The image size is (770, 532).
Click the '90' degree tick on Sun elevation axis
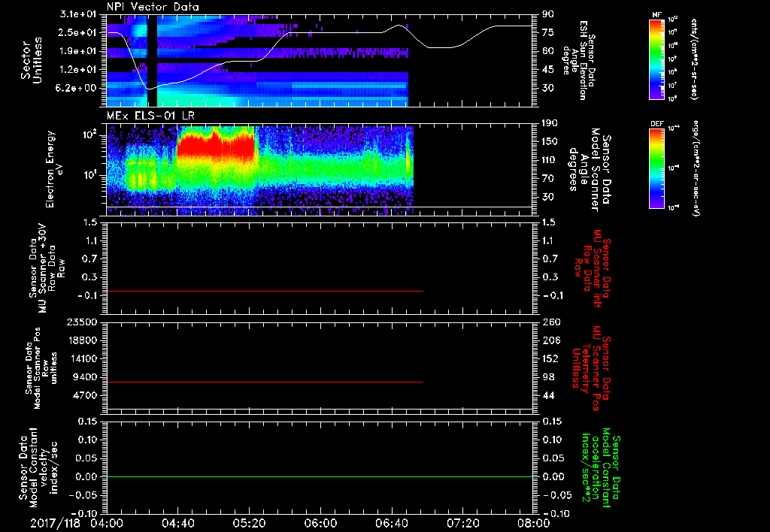(x=548, y=14)
